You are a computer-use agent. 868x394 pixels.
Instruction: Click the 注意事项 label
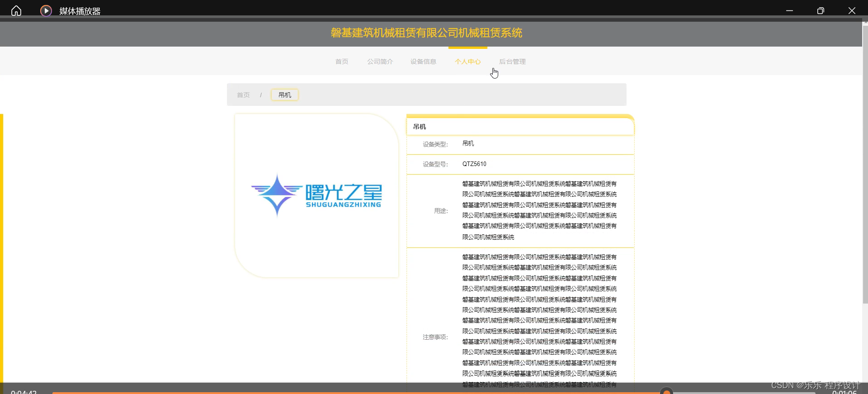pyautogui.click(x=435, y=337)
